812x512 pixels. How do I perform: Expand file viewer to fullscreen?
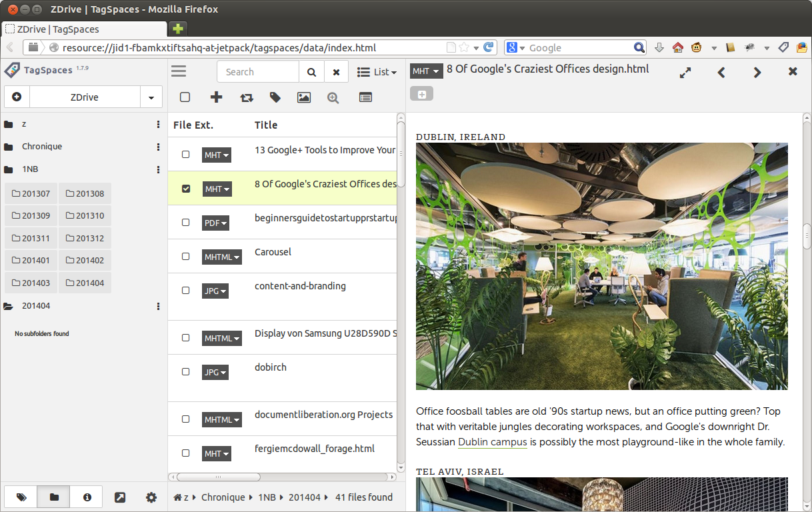[x=685, y=73]
